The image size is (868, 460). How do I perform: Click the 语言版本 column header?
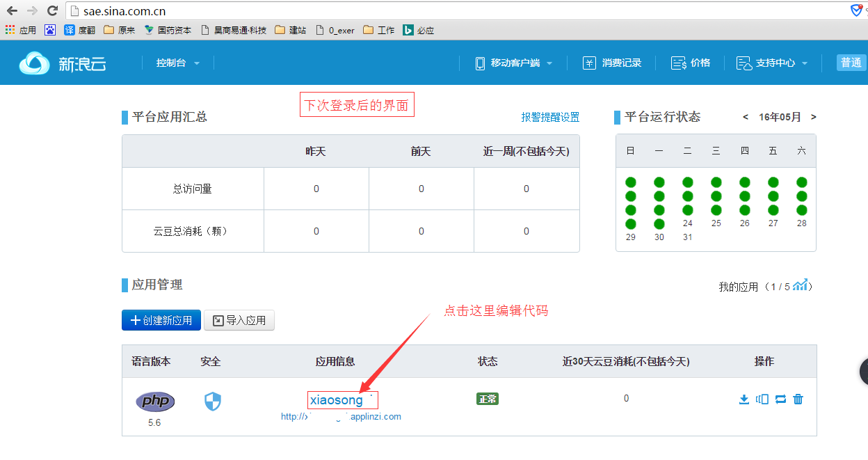151,361
